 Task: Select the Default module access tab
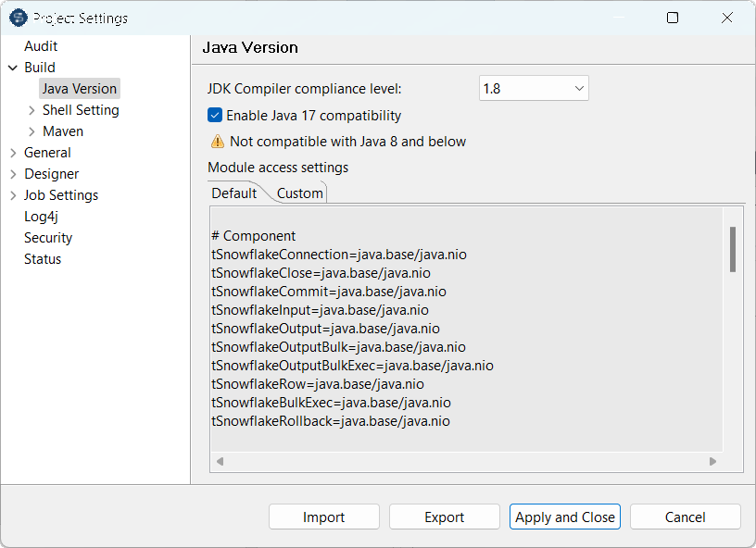[233, 193]
